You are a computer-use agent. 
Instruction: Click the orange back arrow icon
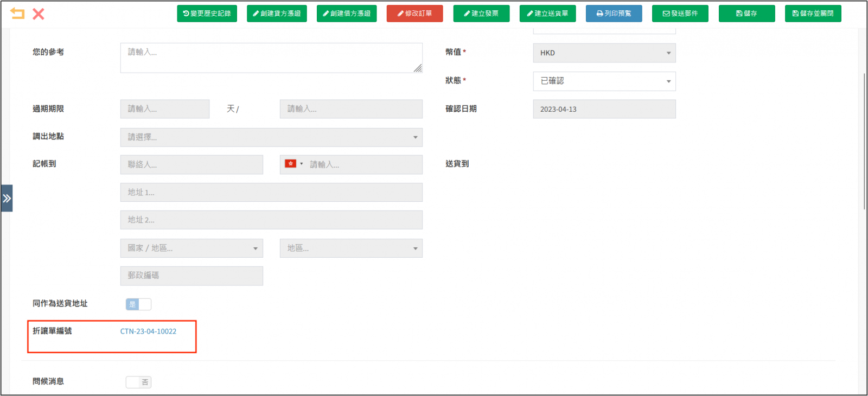tap(17, 14)
